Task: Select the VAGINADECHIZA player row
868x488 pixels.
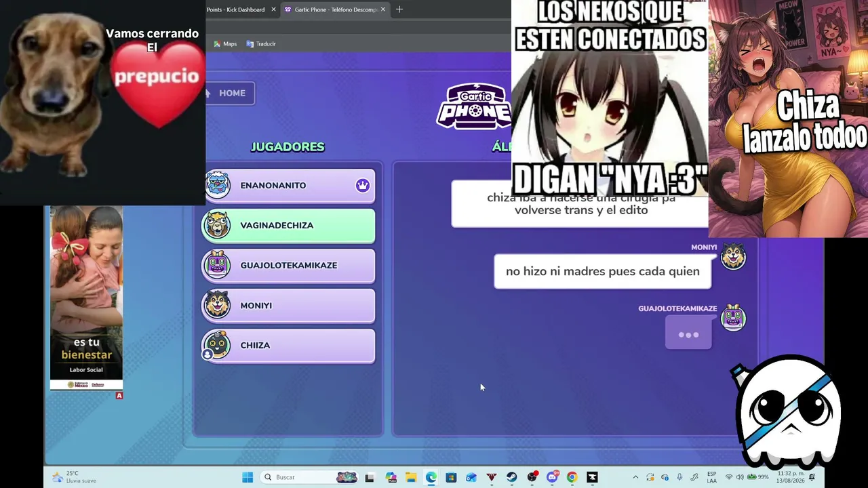Action: pos(289,226)
